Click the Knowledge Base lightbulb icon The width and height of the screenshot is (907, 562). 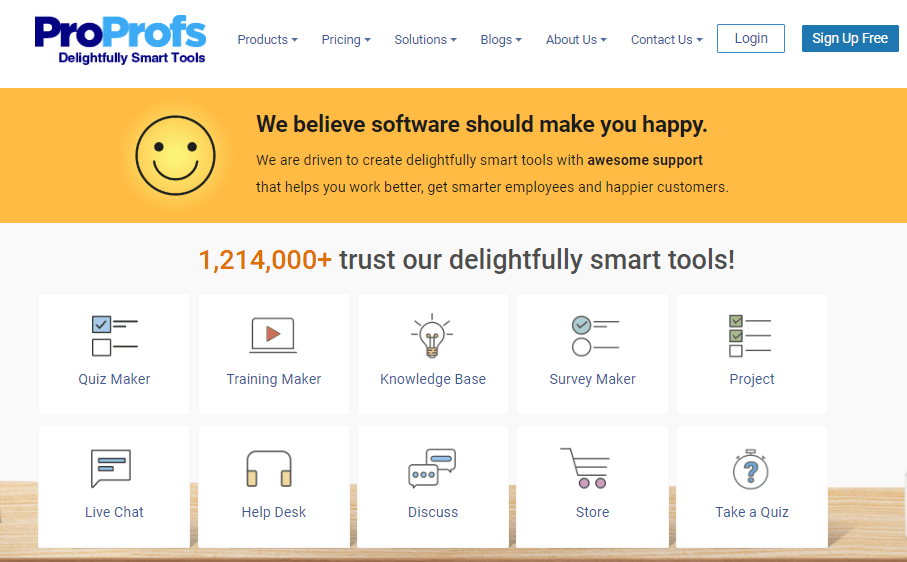[432, 336]
